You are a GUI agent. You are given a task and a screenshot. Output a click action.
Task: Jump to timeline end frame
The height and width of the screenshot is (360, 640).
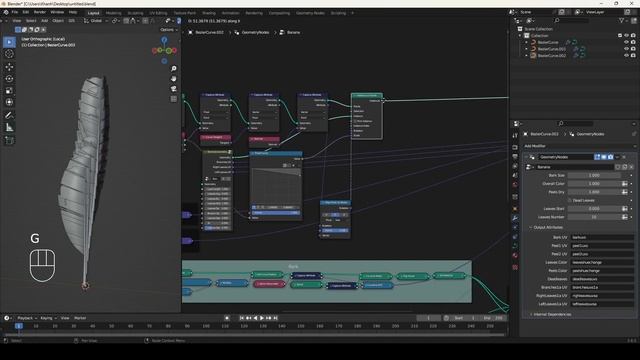[276, 318]
